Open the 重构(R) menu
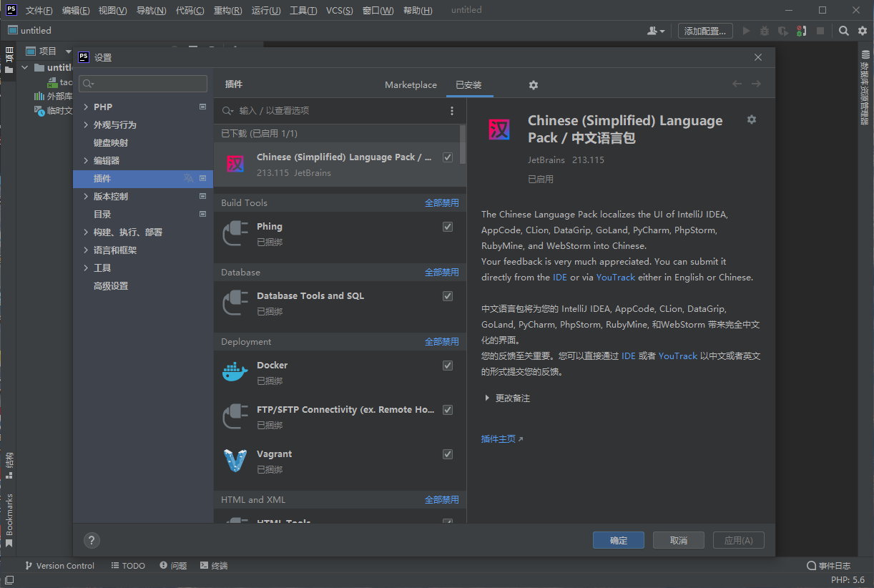874x588 pixels. [227, 11]
